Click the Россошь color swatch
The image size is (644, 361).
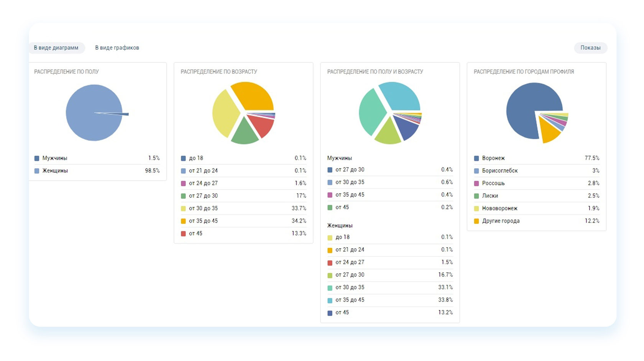(476, 184)
